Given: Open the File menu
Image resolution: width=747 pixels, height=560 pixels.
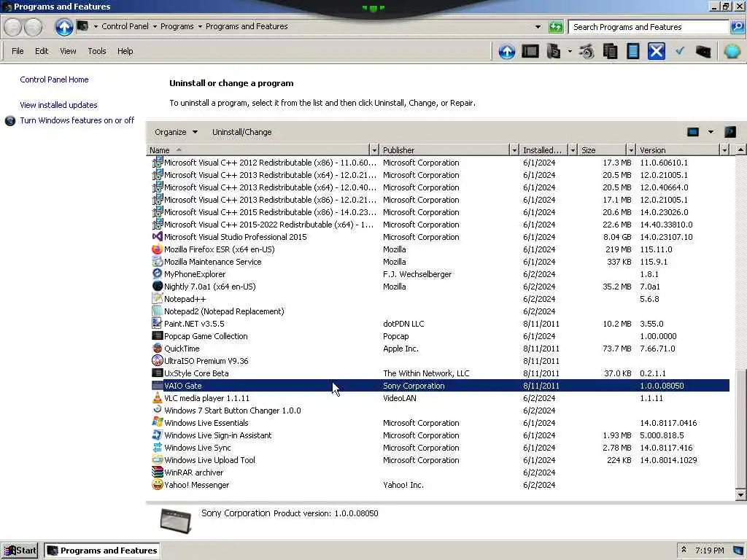Looking at the screenshot, I should (18, 51).
